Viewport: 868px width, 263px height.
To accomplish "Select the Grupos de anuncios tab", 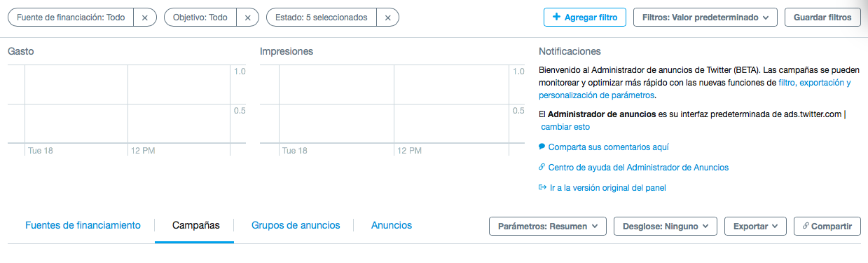I will click(296, 225).
